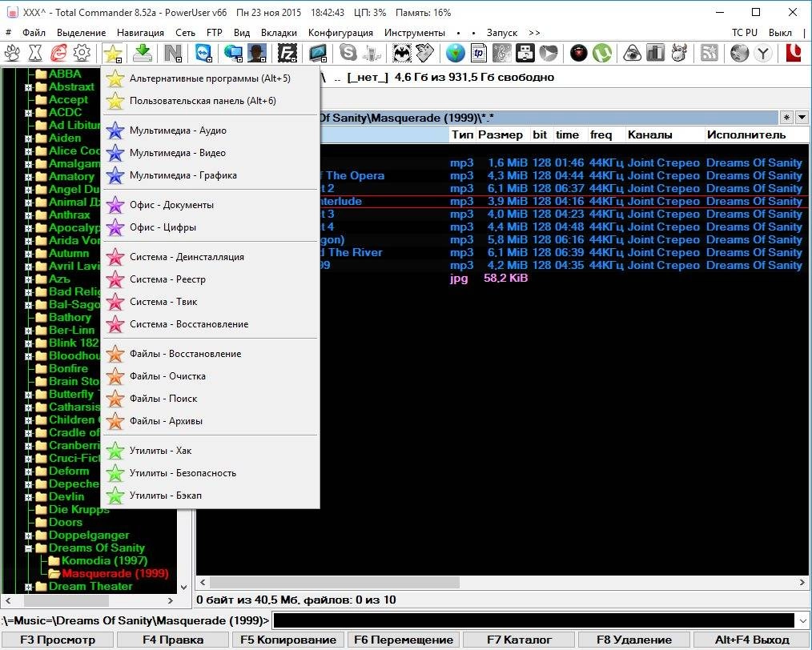Select the jpg file of 58,2 KiB
The width and height of the screenshot is (812, 650).
point(502,279)
